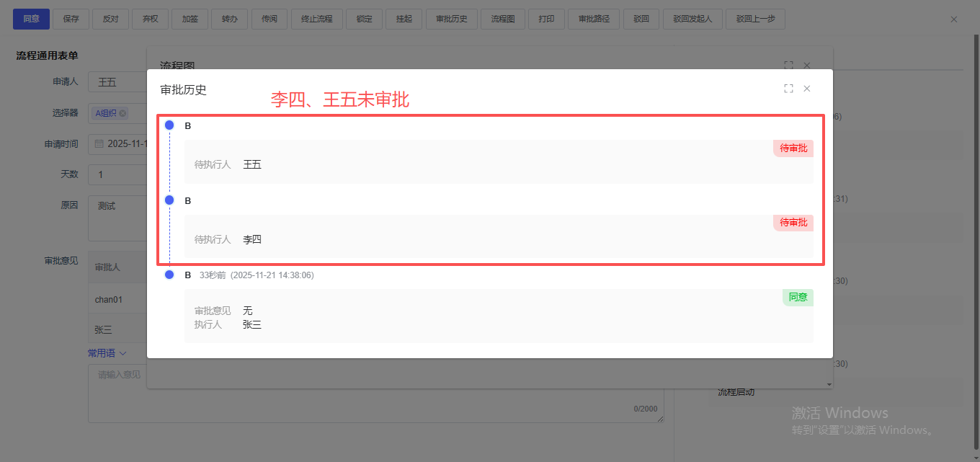Screen dimensions: 980x462
Task: Remove the A组织 tag via its x icon
Action: click(x=122, y=113)
